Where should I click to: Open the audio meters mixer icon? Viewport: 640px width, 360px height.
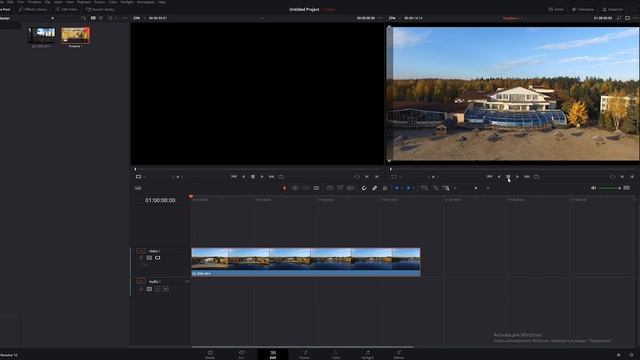627,188
